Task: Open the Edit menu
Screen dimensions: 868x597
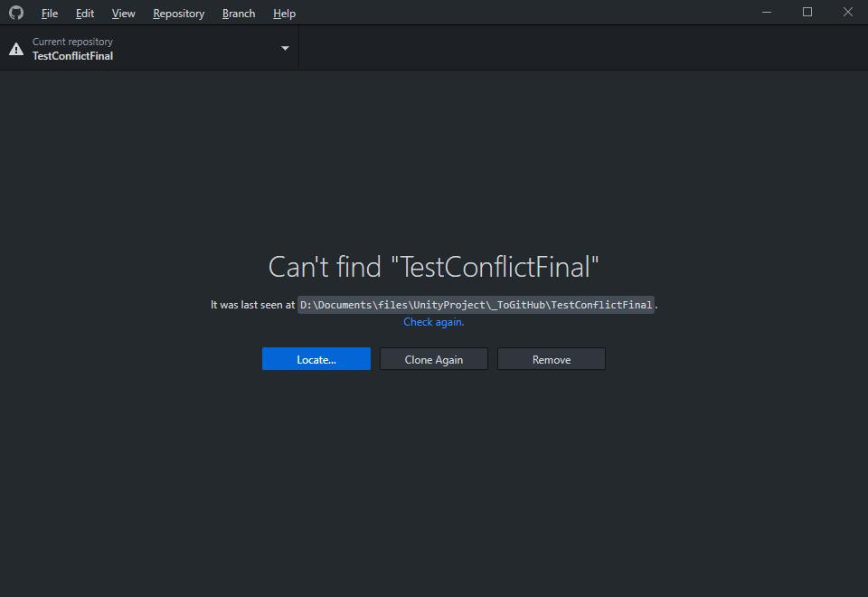Action: 85,14
